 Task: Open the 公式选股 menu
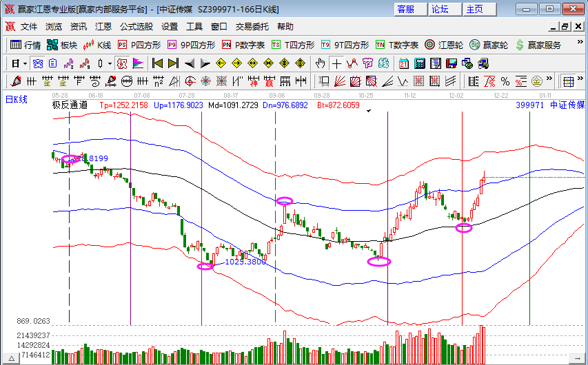(136, 27)
